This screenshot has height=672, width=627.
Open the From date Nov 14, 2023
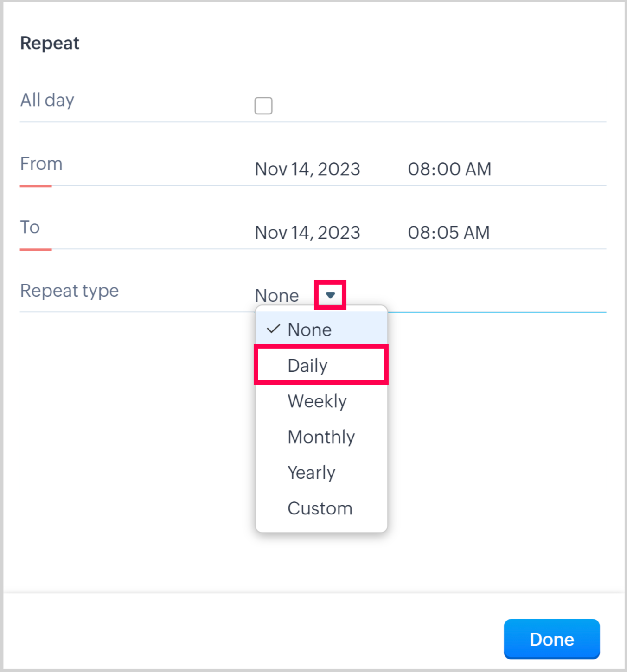click(x=307, y=169)
